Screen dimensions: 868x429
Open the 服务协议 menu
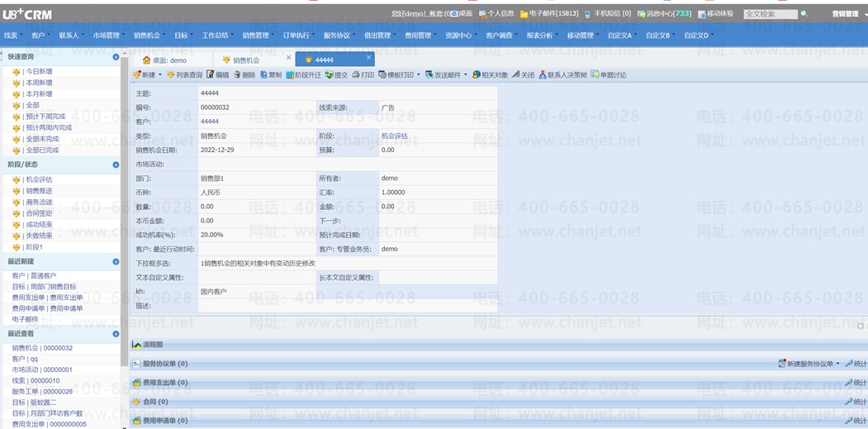pos(339,36)
